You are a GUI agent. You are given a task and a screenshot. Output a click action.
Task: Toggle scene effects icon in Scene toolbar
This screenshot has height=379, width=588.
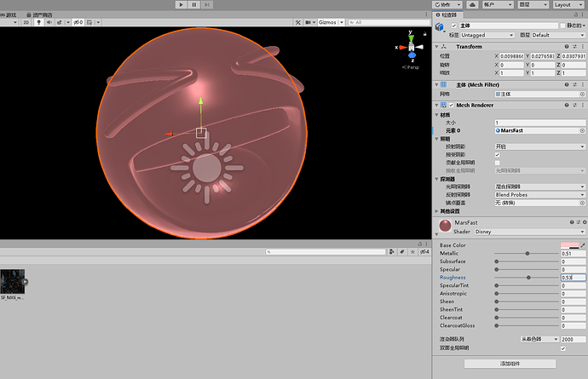point(60,22)
